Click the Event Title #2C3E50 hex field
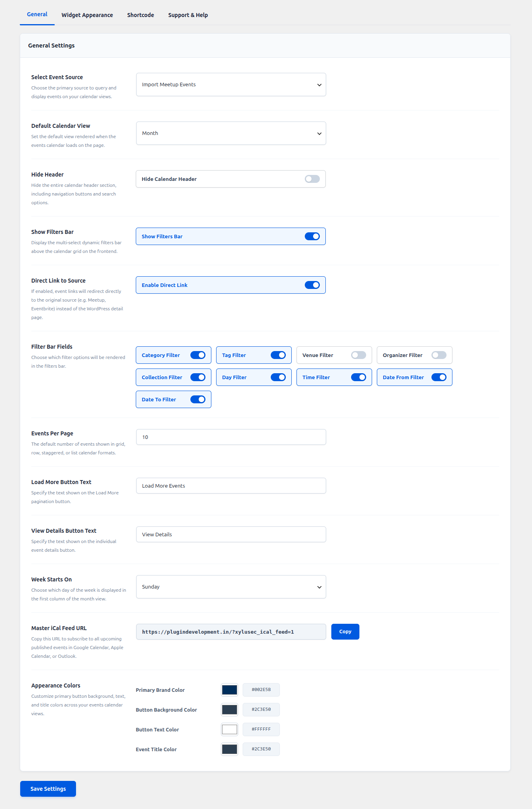The height and width of the screenshot is (809, 532). coord(261,749)
